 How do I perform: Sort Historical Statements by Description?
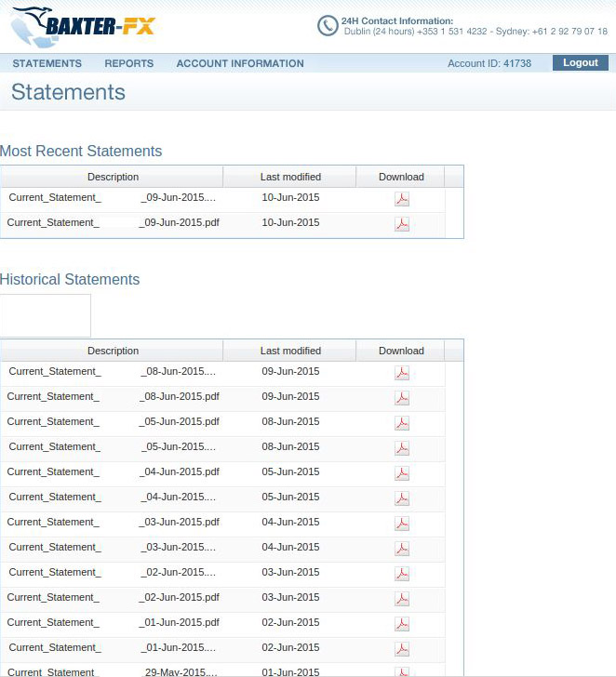(x=113, y=351)
